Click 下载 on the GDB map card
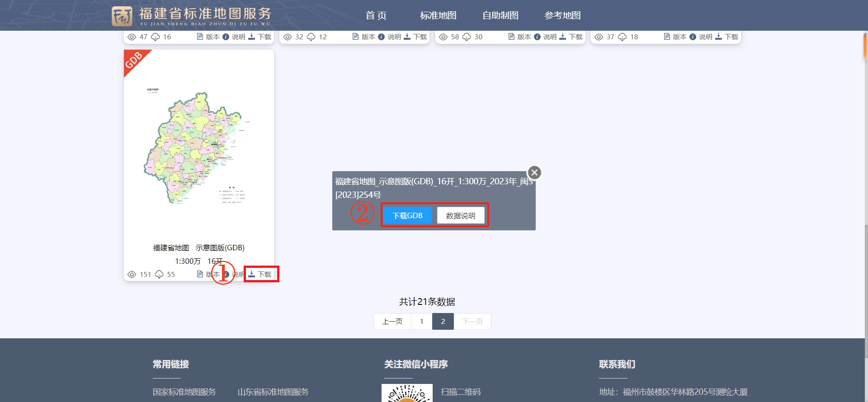868x402 pixels. (260, 274)
